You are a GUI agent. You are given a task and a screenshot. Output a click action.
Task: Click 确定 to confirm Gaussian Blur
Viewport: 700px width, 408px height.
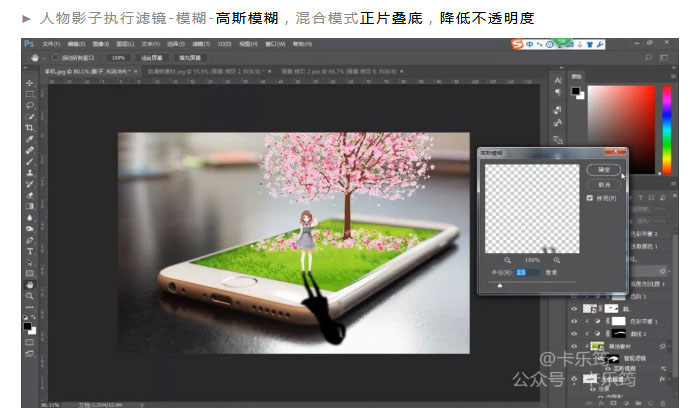coord(603,170)
